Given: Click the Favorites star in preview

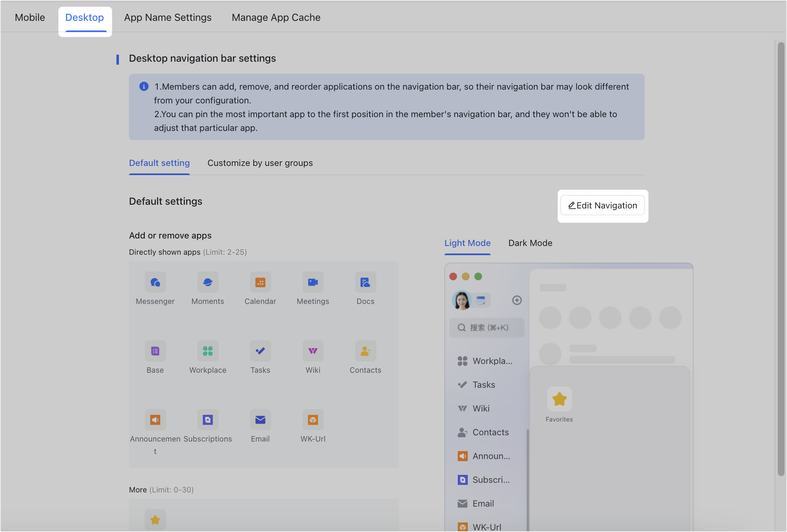Looking at the screenshot, I should pos(560,399).
